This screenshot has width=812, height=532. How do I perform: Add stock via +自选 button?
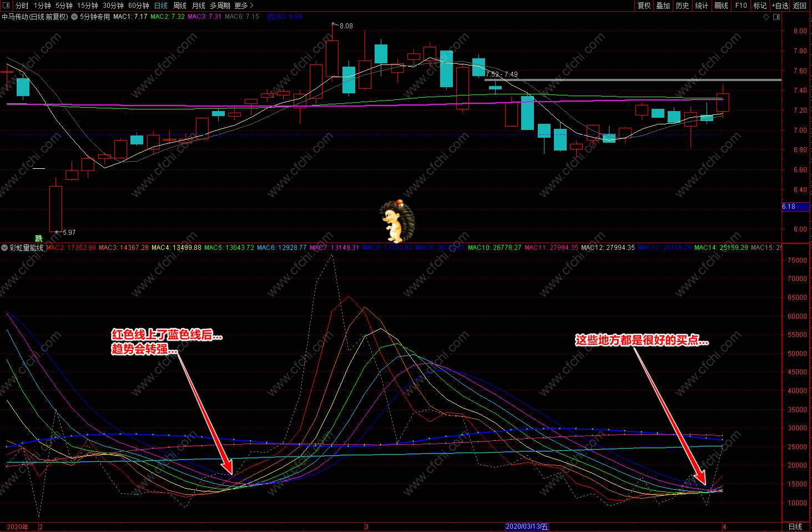pyautogui.click(x=780, y=6)
